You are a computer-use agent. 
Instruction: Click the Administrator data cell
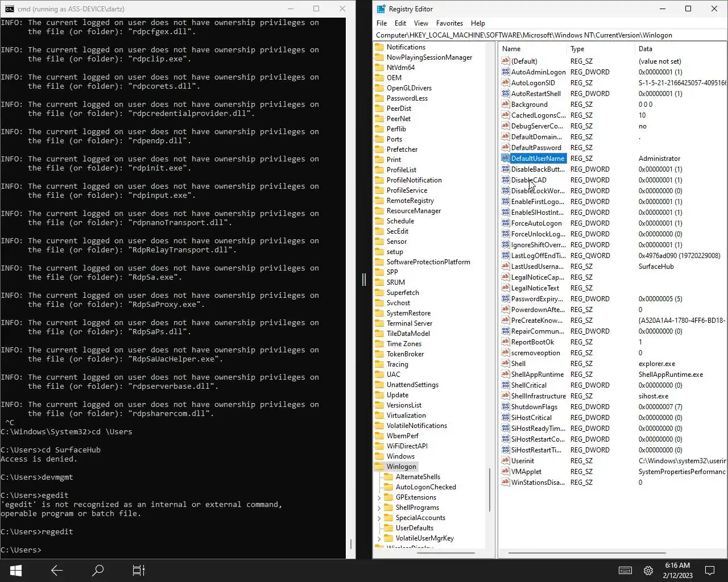point(659,159)
